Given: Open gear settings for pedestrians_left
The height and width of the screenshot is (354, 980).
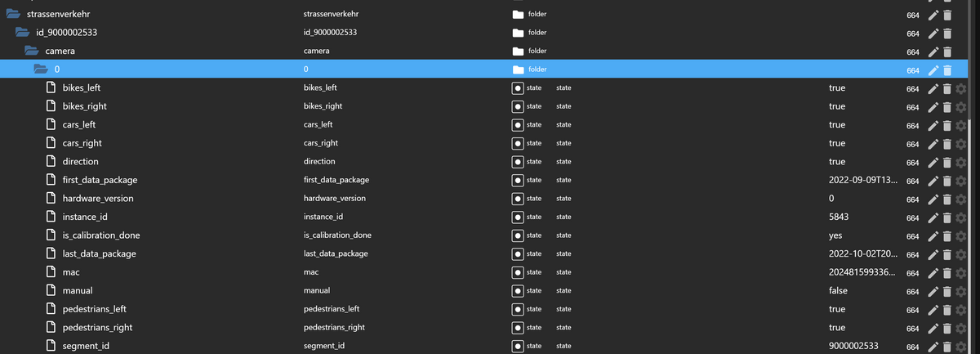Looking at the screenshot, I should pyautogui.click(x=960, y=309).
